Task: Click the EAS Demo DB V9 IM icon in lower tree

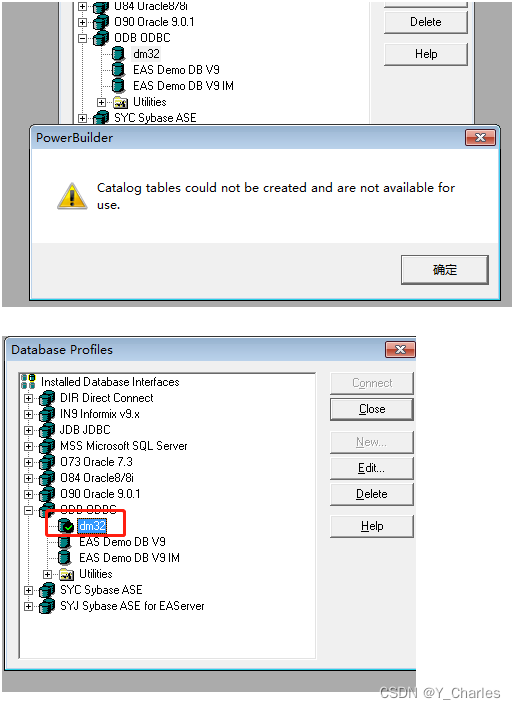Action: (x=65, y=558)
